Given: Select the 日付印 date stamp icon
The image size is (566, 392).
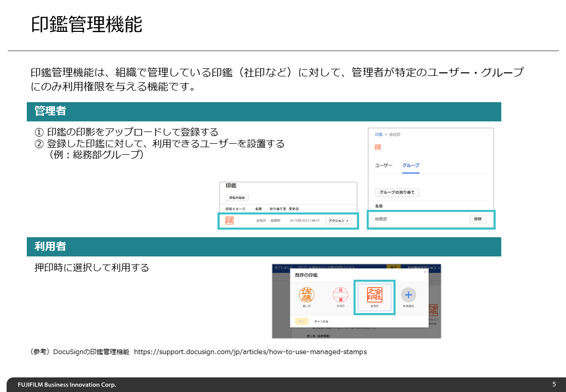Looking at the screenshot, I should click(x=341, y=295).
